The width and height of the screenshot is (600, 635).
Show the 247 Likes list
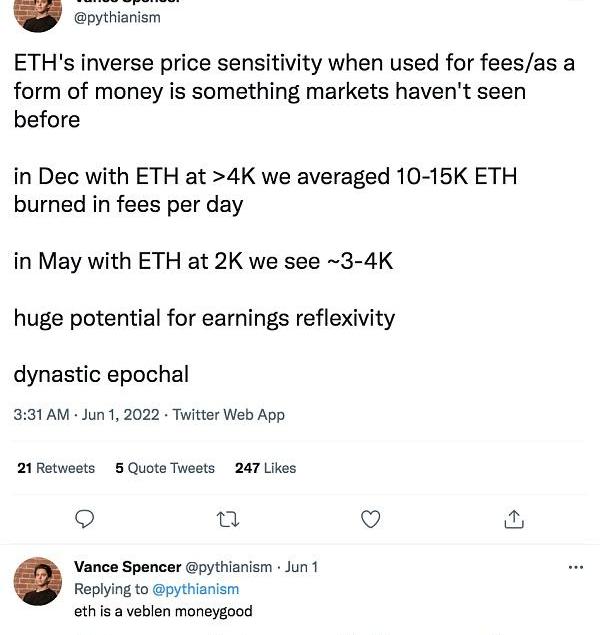tap(265, 468)
